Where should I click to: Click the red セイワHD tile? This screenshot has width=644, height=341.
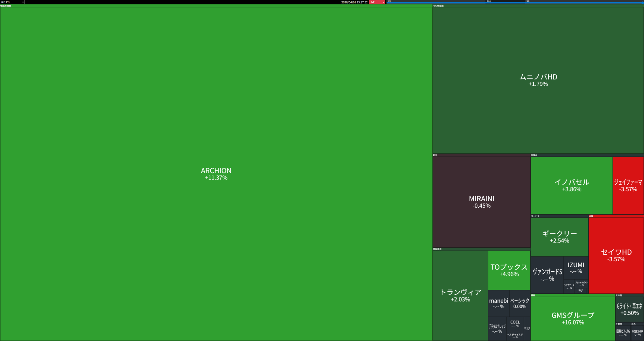[616, 255]
